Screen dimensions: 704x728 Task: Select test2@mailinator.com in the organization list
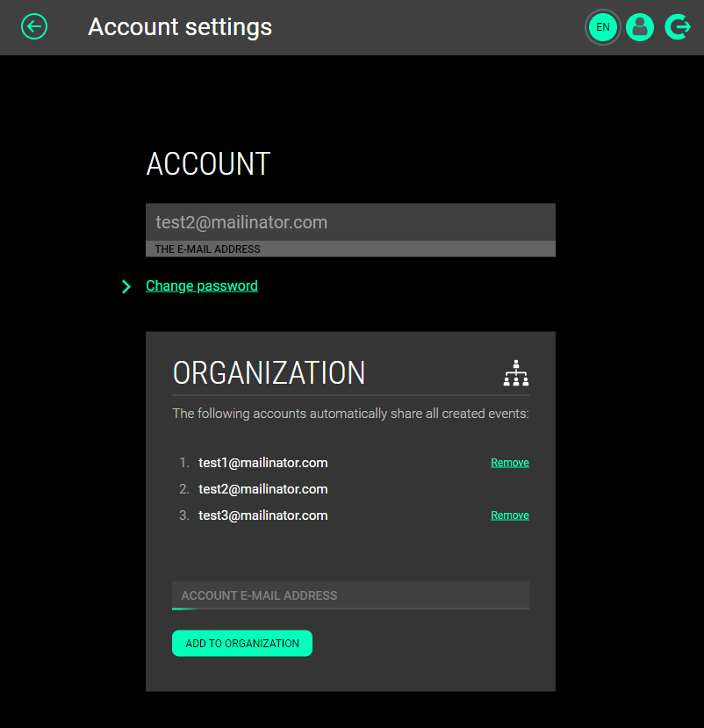click(263, 489)
